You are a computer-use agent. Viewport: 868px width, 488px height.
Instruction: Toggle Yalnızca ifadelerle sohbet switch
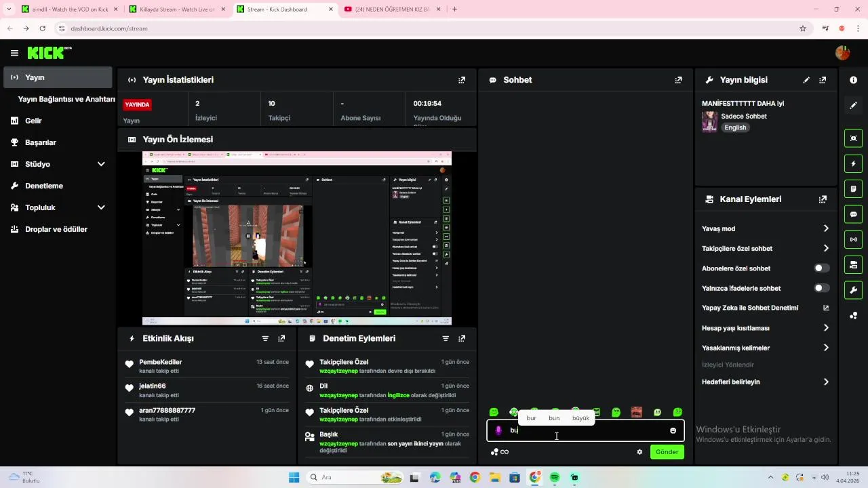tap(821, 288)
